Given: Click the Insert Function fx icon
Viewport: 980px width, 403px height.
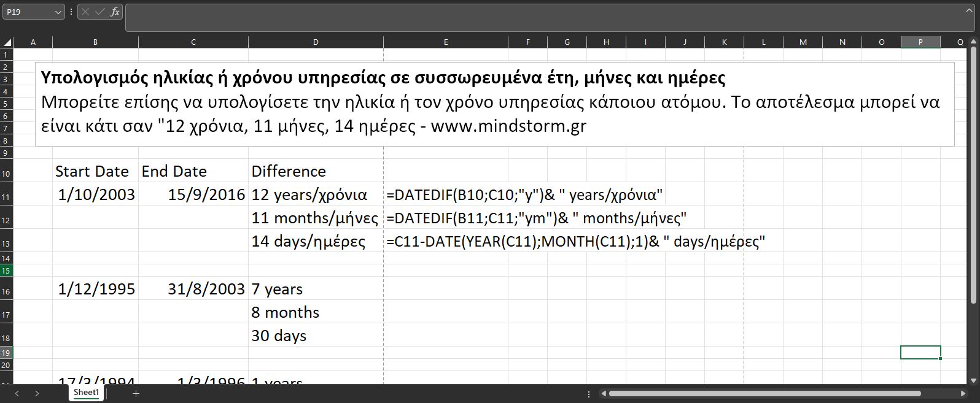Looking at the screenshot, I should tap(115, 12).
